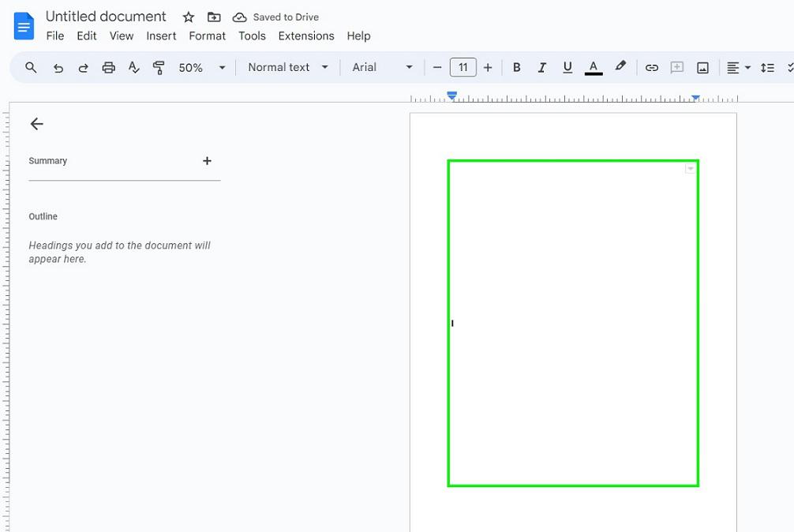This screenshot has width=794, height=532.
Task: Open the File menu
Action: [55, 36]
